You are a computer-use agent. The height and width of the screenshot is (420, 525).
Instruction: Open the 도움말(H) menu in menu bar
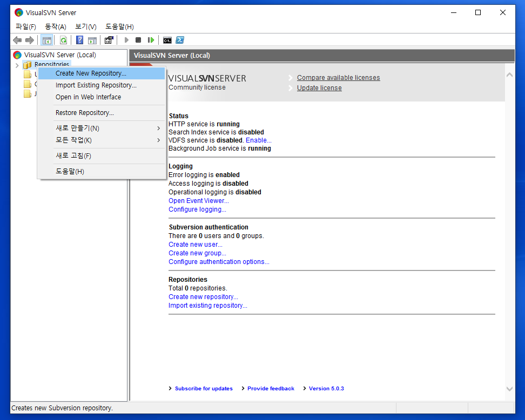(119, 27)
